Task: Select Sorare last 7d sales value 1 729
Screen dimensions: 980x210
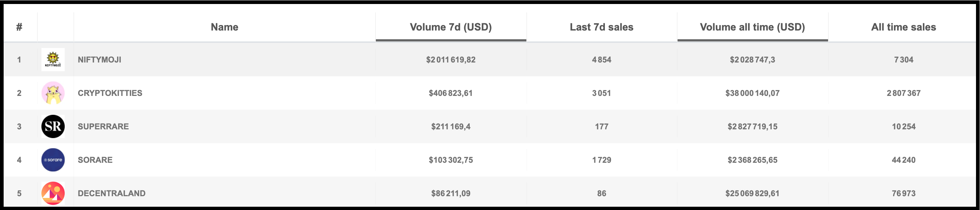Action: click(602, 160)
